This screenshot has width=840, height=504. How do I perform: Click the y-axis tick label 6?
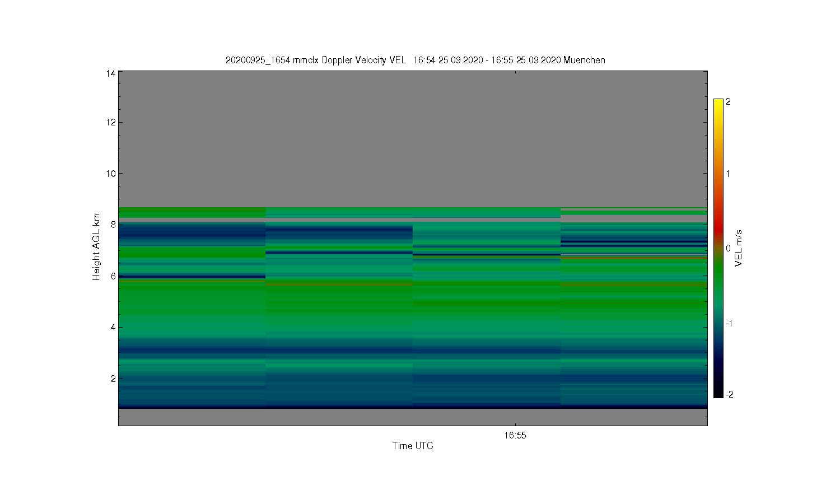coord(114,276)
